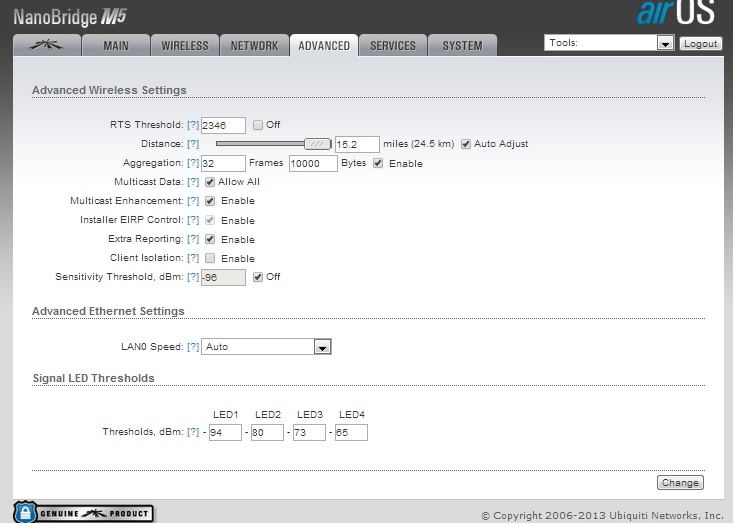Toggle Sensitivity Threshold Off checkbox

(x=257, y=277)
